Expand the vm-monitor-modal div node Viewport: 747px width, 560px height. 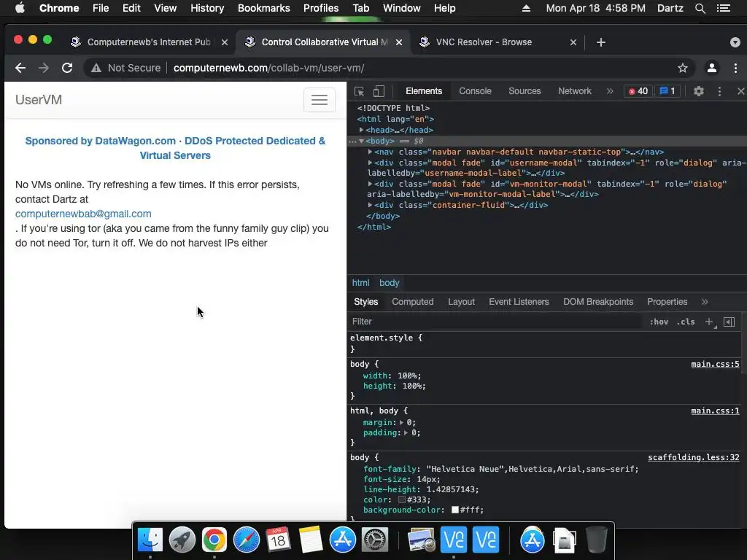click(370, 184)
